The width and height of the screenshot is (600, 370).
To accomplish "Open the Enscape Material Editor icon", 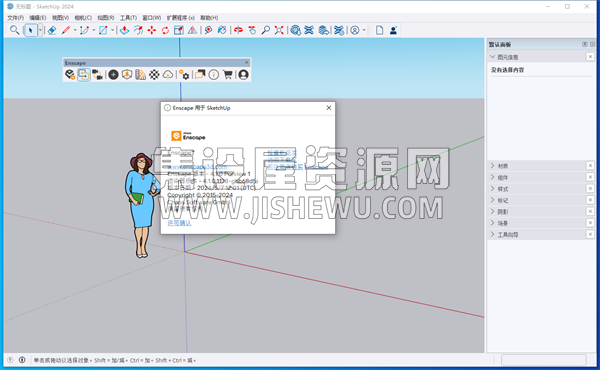I will [x=154, y=74].
